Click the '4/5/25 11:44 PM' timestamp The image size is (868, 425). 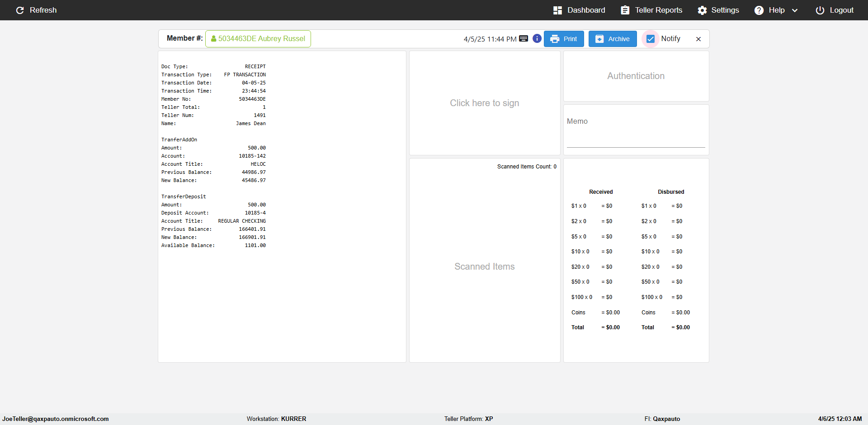490,39
